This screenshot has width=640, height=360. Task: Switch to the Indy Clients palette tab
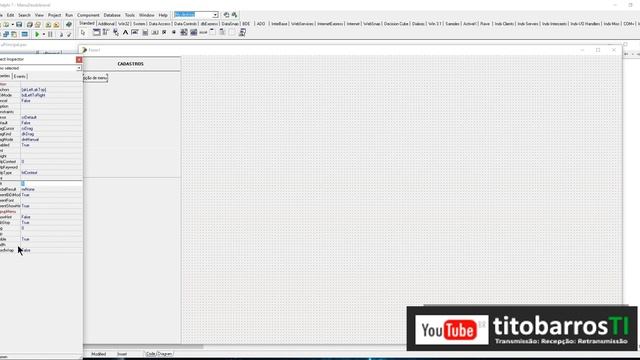(504, 24)
